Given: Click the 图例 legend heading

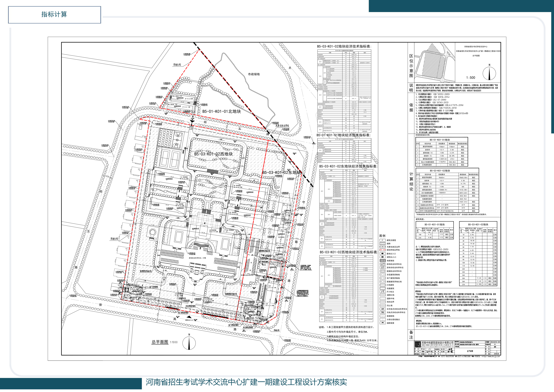Looking at the screenshot, I should (382, 236).
